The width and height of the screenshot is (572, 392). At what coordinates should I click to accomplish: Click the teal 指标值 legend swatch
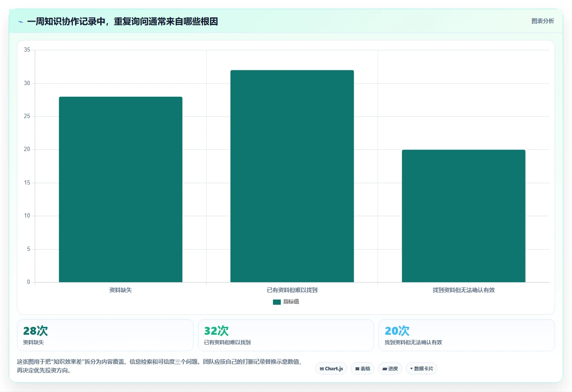277,302
